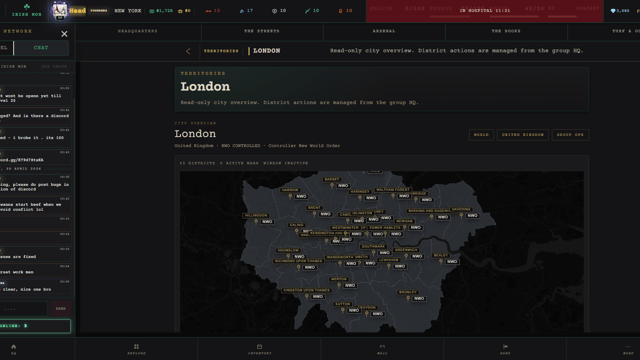The width and height of the screenshot is (640, 360).
Task: Open The Books tab
Action: (506, 31)
